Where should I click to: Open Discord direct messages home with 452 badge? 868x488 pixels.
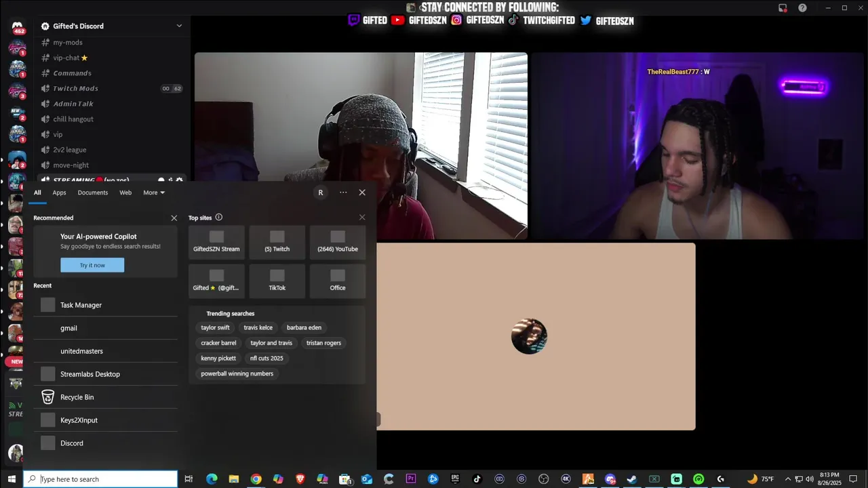tap(17, 28)
